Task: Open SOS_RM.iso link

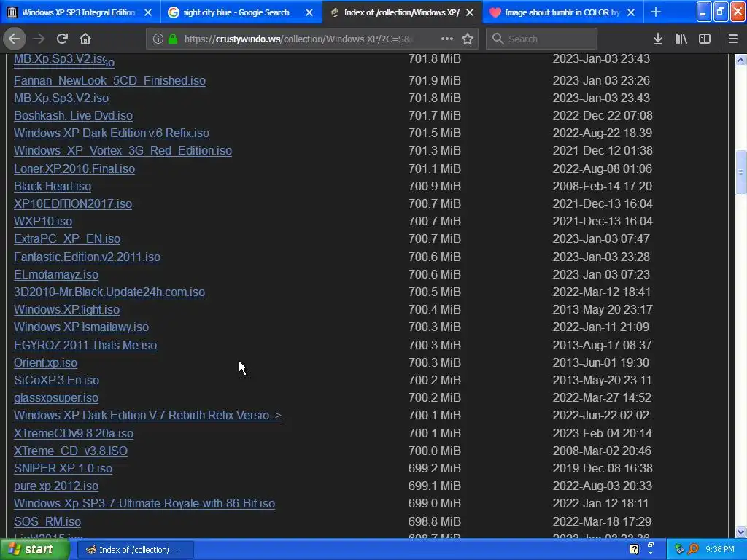Action: tap(47, 521)
